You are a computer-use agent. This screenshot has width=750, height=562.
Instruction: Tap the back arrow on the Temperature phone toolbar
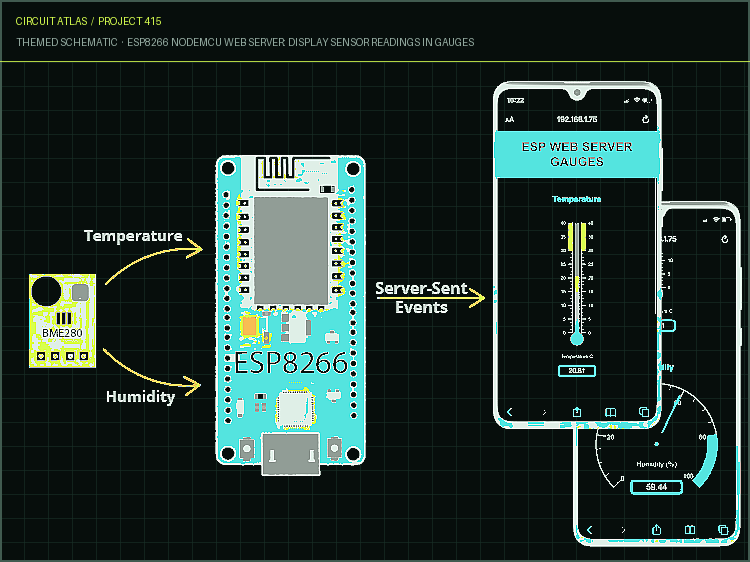pos(510,412)
